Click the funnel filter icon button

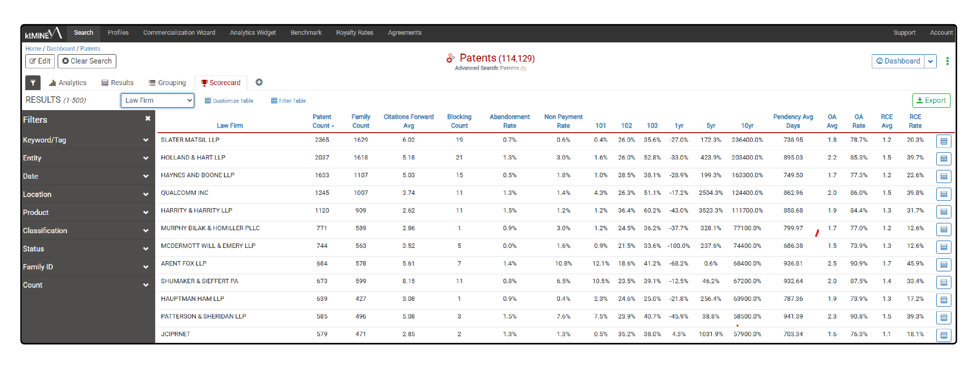[x=33, y=83]
